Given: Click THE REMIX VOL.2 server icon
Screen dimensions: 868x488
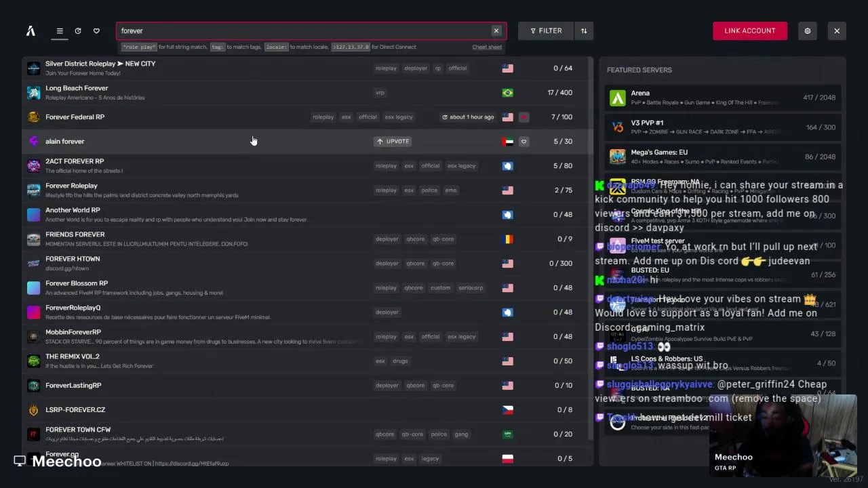Looking at the screenshot, I should (x=33, y=361).
